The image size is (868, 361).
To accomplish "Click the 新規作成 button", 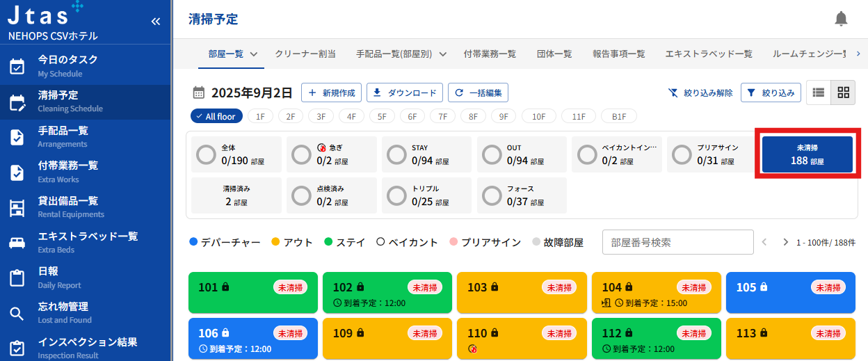I will pos(332,93).
